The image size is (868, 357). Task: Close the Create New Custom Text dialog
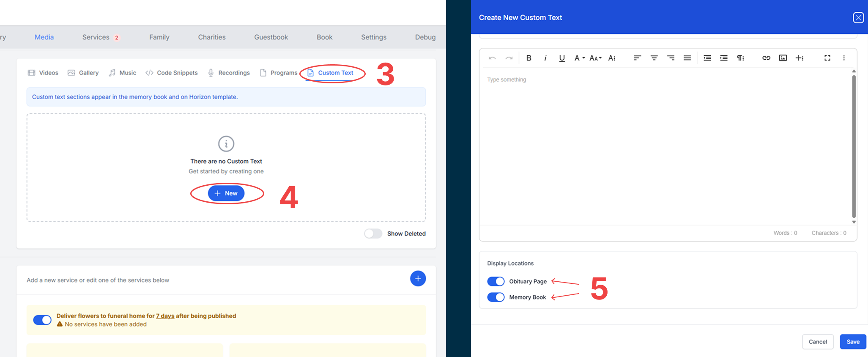(x=858, y=17)
